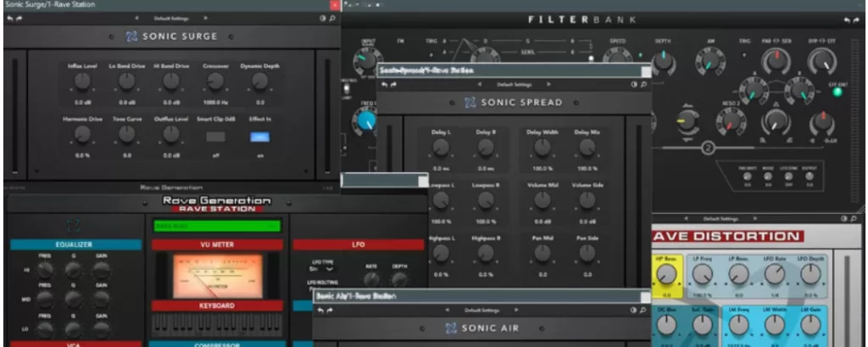Click the undo arrow in Sonic Surge window

[x=10, y=19]
